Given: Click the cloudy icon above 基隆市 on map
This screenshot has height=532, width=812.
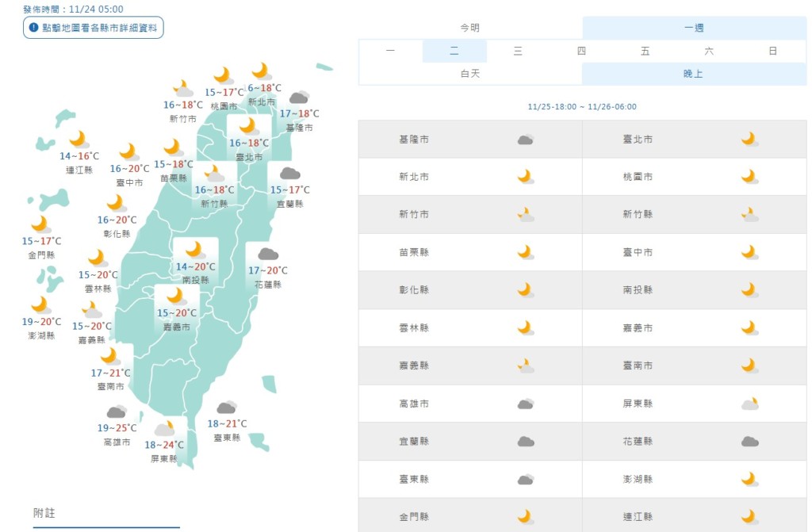Looking at the screenshot, I should pyautogui.click(x=298, y=98).
